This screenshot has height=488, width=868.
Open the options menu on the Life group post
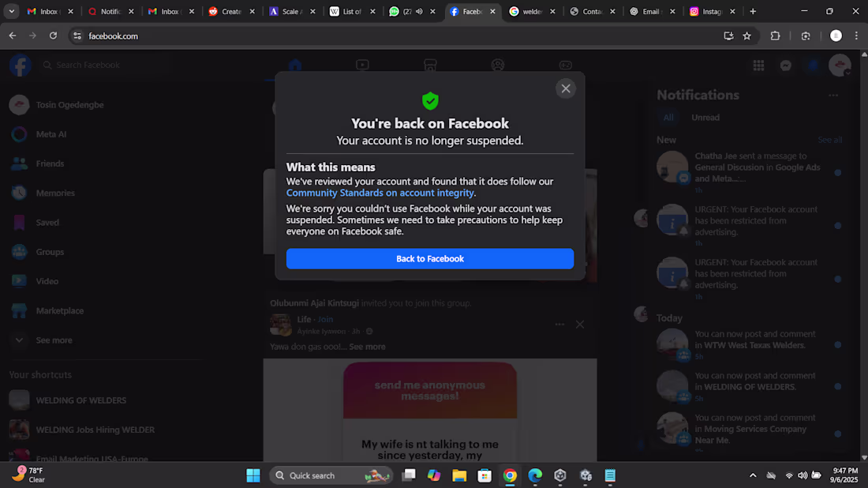click(x=559, y=324)
